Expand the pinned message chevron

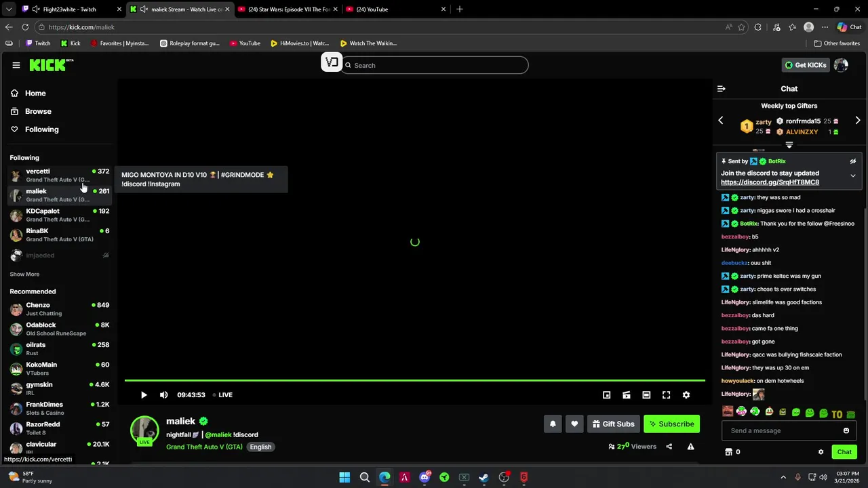pyautogui.click(x=853, y=176)
